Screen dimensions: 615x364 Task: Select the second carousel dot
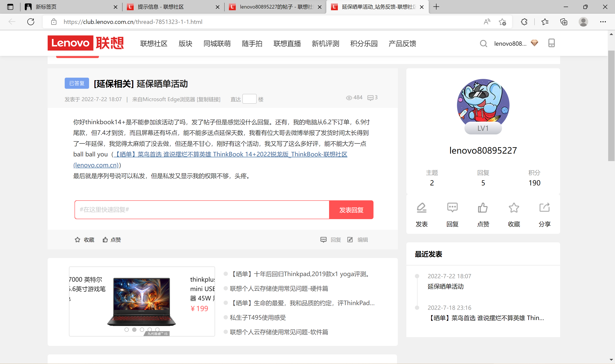click(134, 330)
